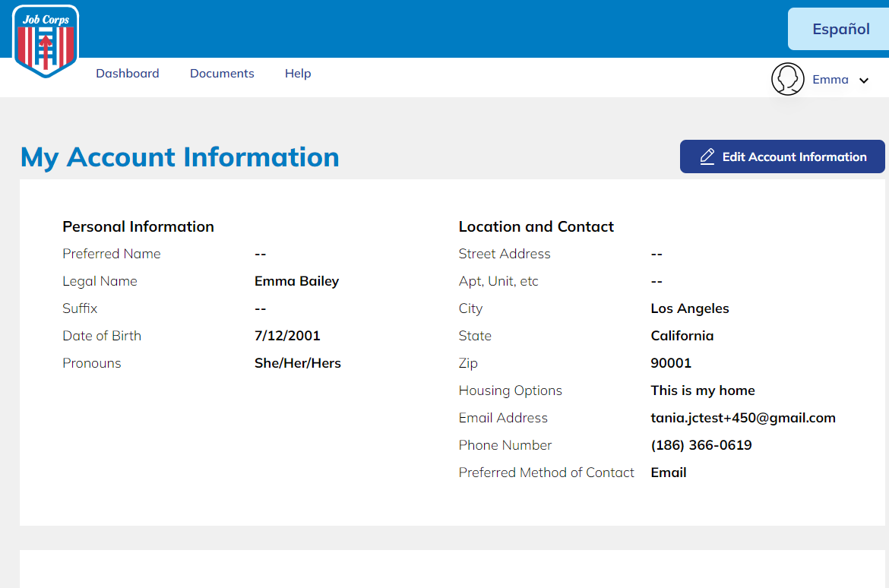The image size is (889, 588).
Task: Open the Help menu item
Action: [x=298, y=74]
